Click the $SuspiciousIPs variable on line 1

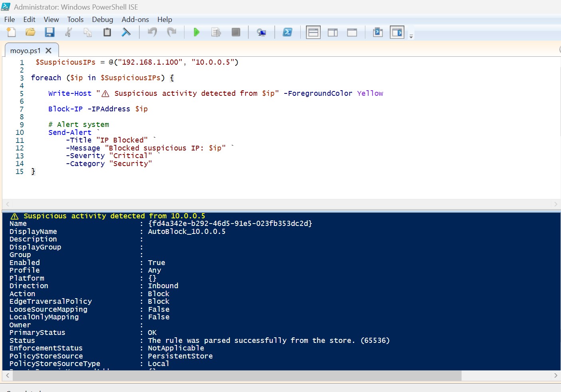(65, 62)
